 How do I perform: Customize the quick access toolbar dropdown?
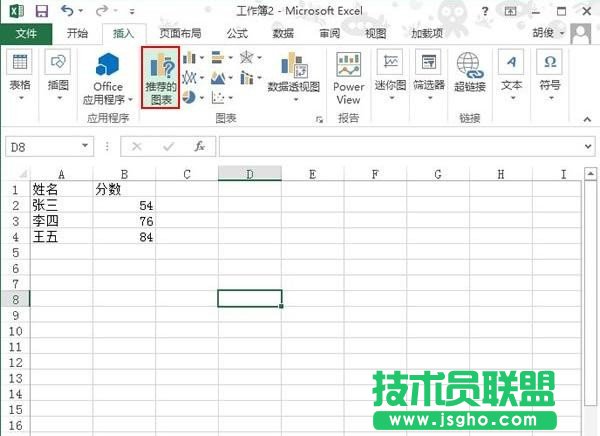pyautogui.click(x=132, y=11)
